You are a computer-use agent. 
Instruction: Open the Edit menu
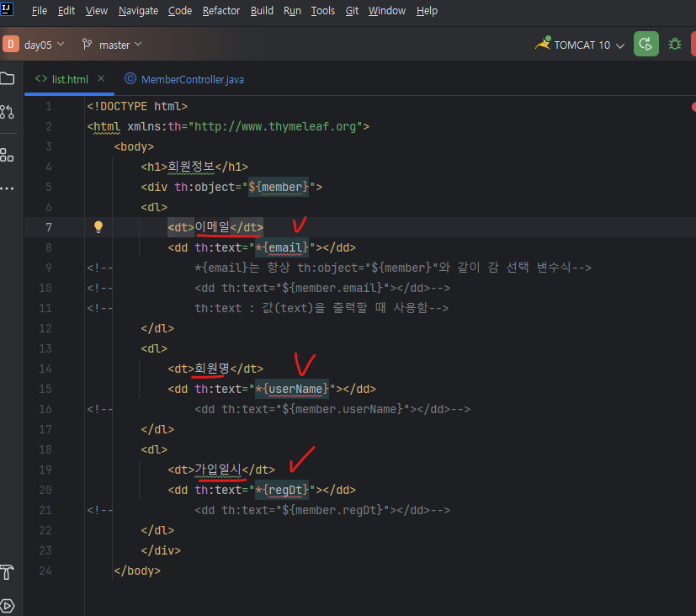point(66,11)
